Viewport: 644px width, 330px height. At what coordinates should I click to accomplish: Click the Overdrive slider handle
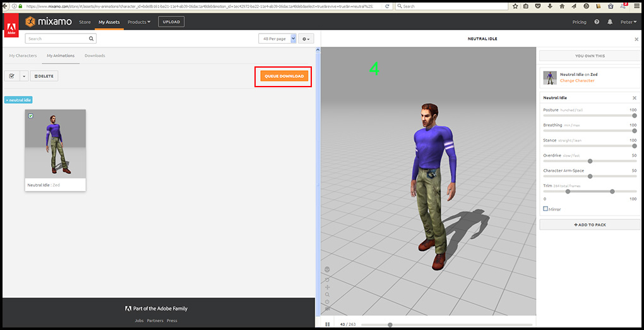click(x=590, y=161)
